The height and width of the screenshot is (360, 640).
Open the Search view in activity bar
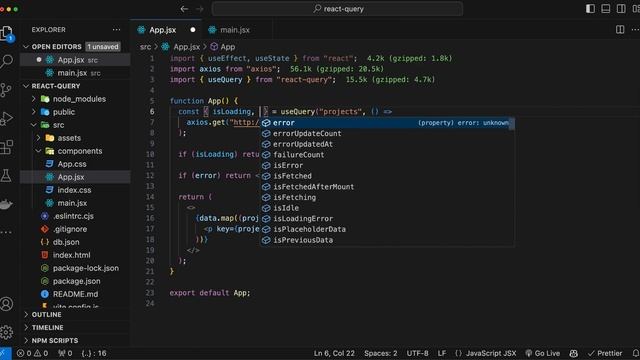pyautogui.click(x=7, y=61)
